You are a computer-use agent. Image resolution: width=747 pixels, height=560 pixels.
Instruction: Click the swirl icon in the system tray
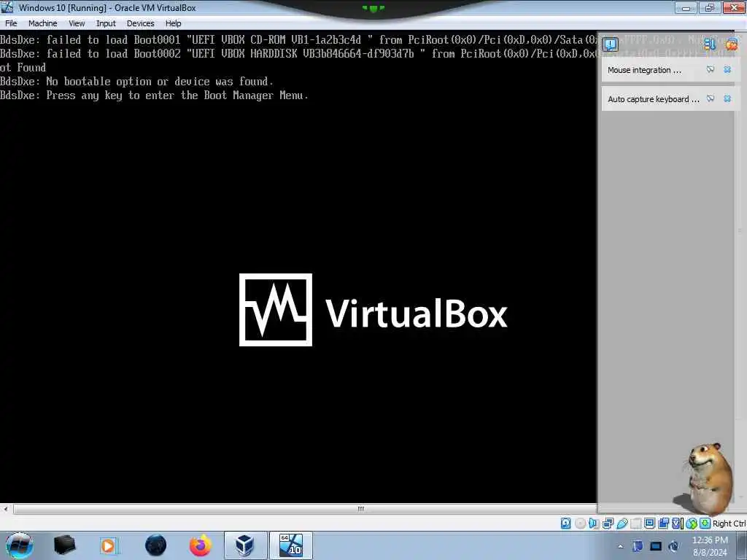click(673, 546)
